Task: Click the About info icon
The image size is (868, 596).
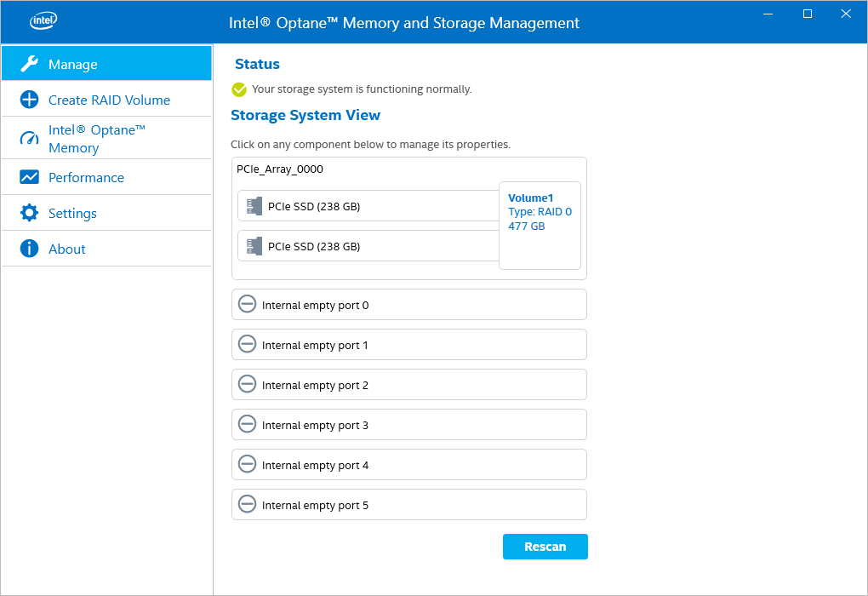Action: [x=29, y=248]
